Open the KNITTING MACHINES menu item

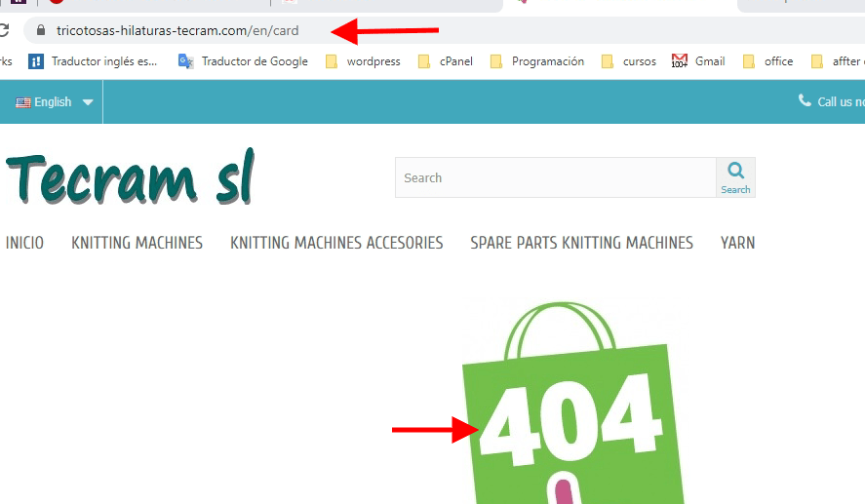(137, 243)
